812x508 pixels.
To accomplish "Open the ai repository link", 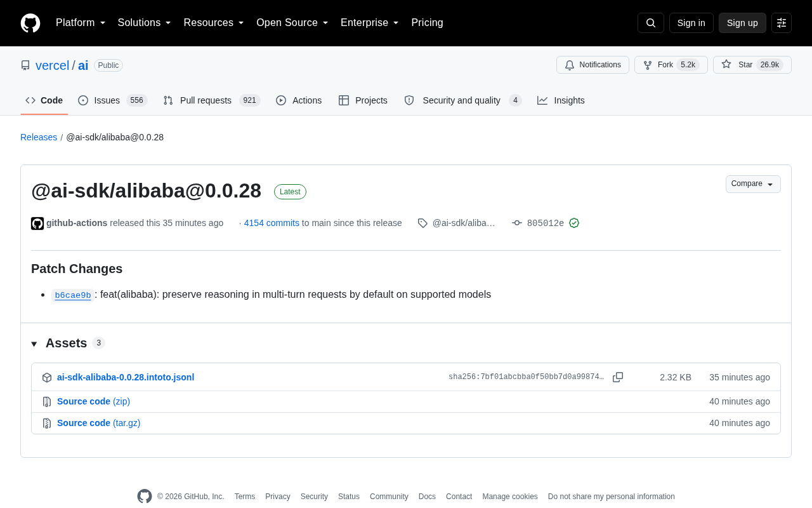I will point(83,65).
